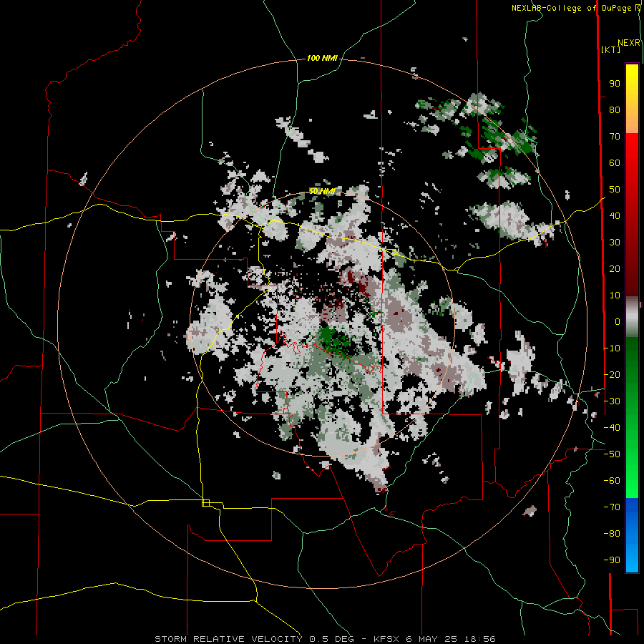
Task: Click the NEXR label above the color bar
Action: 629,43
